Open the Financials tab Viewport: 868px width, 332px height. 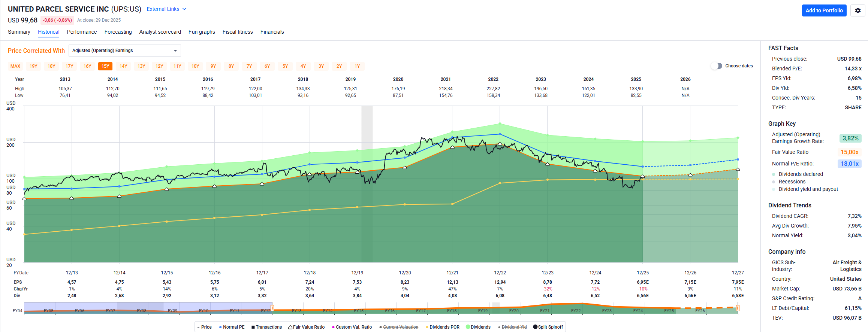pyautogui.click(x=272, y=32)
